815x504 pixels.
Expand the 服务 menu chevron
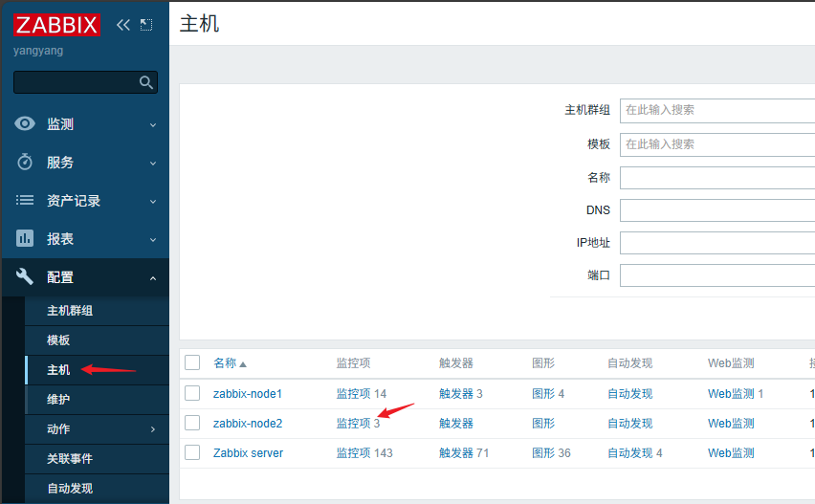[x=153, y=164]
